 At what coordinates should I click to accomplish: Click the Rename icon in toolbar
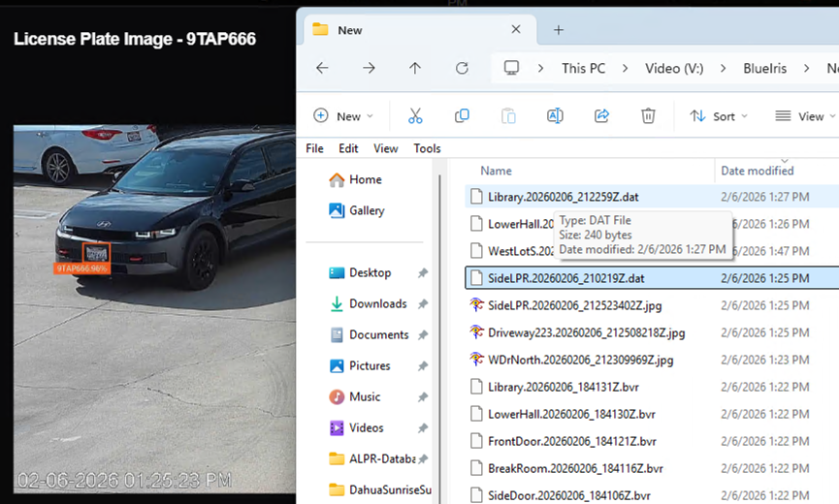point(555,116)
